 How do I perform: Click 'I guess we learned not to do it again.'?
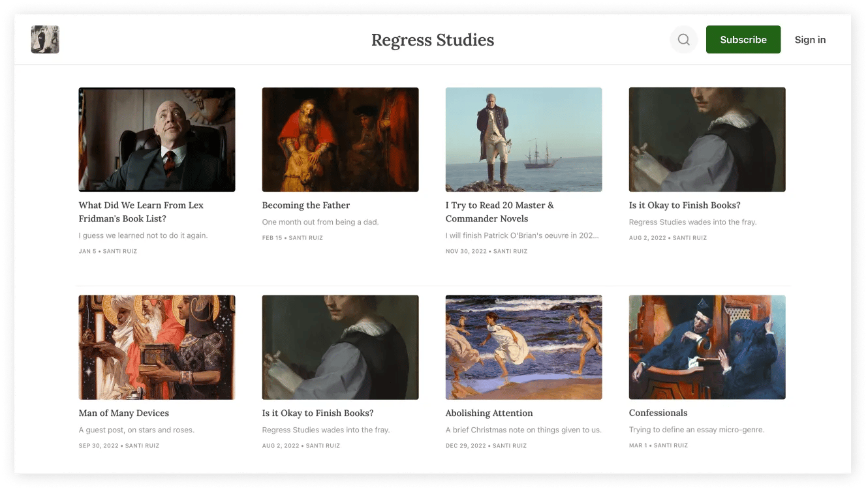(x=143, y=235)
